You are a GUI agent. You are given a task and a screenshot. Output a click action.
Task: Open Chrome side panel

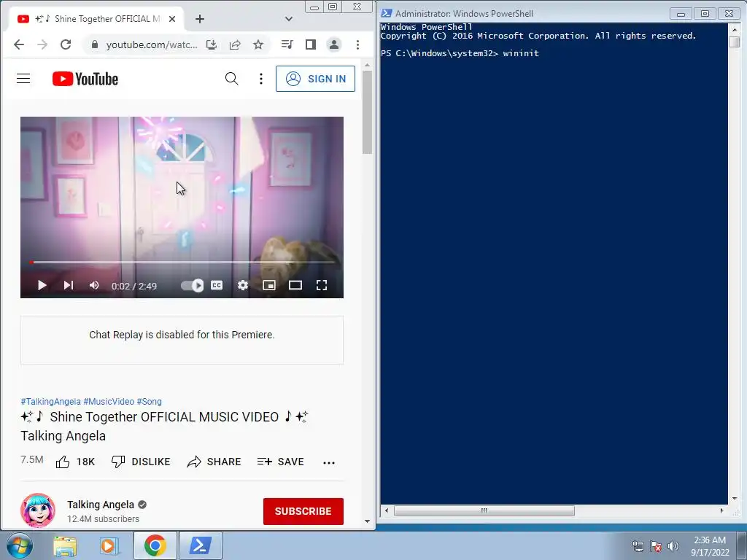tap(311, 44)
